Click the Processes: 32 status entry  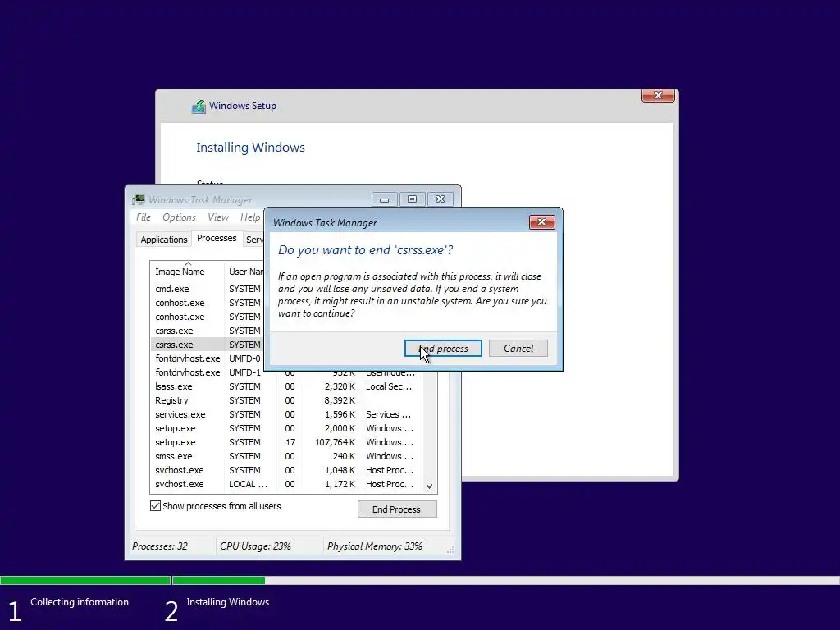(x=160, y=546)
